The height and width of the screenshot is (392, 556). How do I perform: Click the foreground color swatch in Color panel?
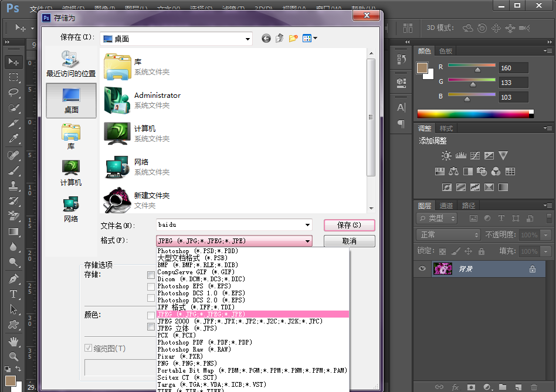422,68
